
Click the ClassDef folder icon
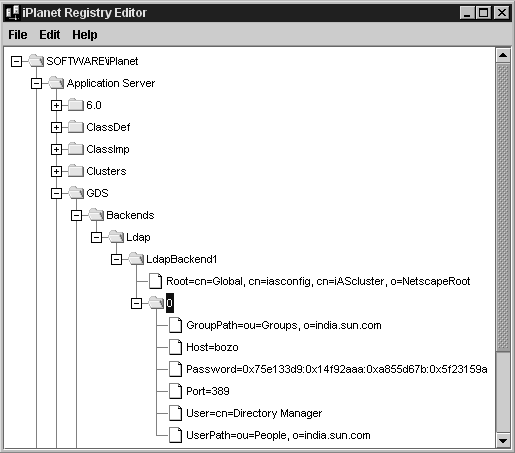pos(76,127)
